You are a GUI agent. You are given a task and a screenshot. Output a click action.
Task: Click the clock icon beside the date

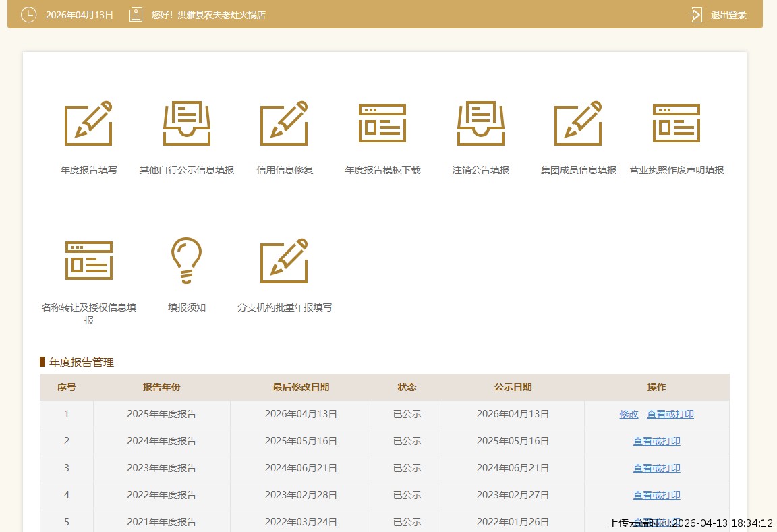28,14
